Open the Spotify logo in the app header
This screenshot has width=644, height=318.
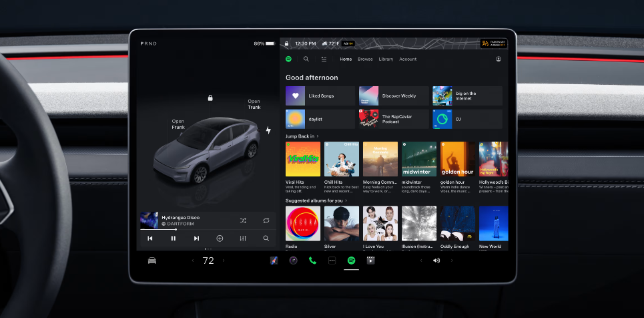coord(288,59)
